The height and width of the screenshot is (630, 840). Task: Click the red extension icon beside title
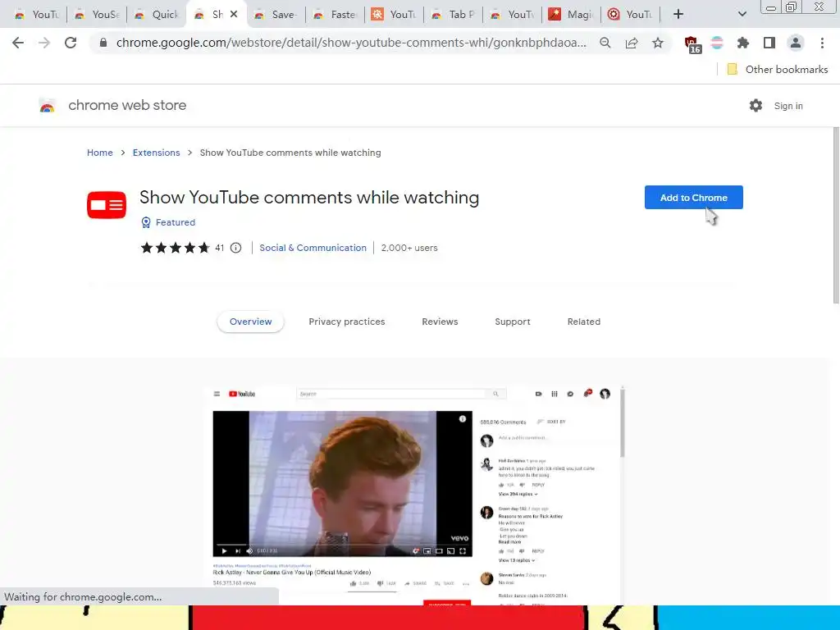(107, 204)
